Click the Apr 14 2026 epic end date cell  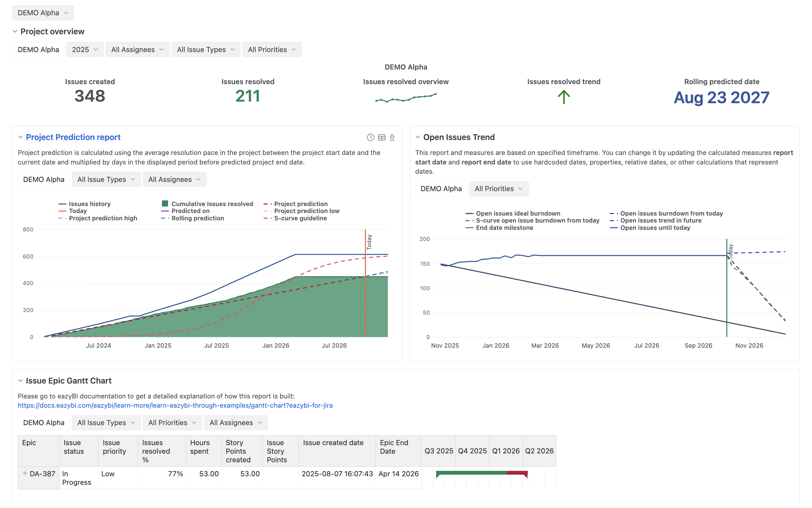[x=399, y=478]
